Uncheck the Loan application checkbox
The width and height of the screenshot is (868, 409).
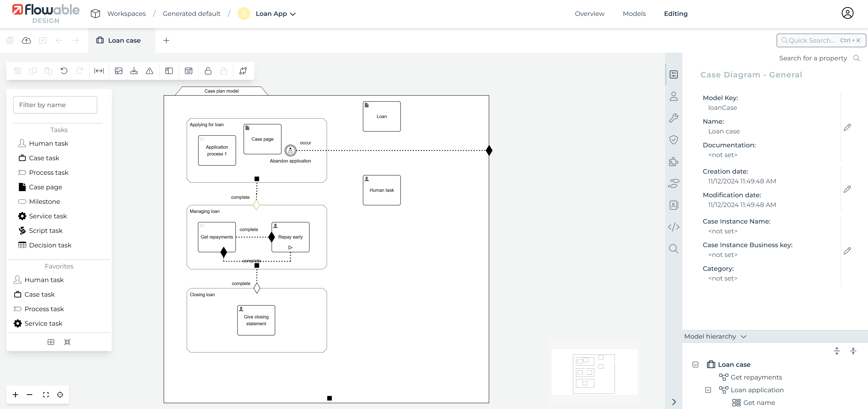click(x=708, y=390)
